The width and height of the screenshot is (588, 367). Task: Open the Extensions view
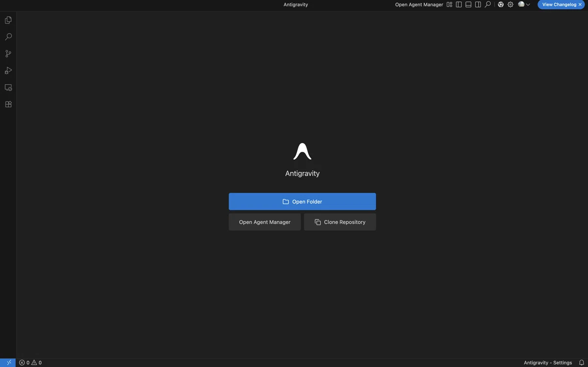click(8, 104)
